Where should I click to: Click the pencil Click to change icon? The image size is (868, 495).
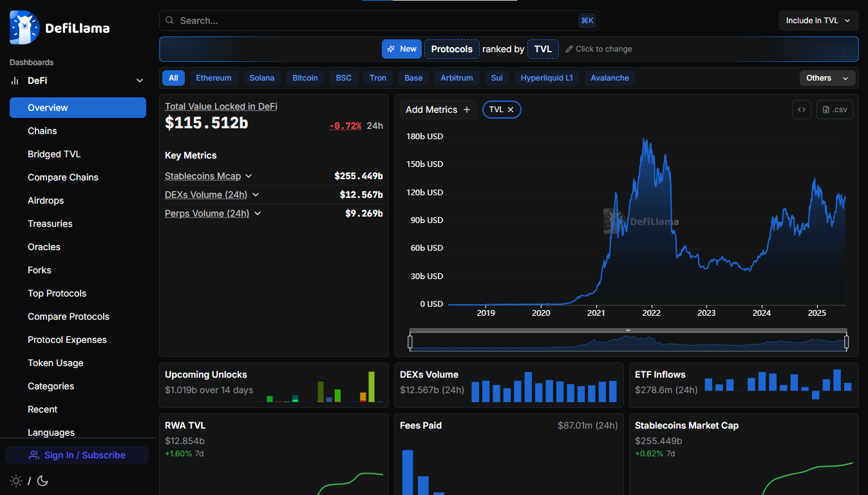pos(569,49)
